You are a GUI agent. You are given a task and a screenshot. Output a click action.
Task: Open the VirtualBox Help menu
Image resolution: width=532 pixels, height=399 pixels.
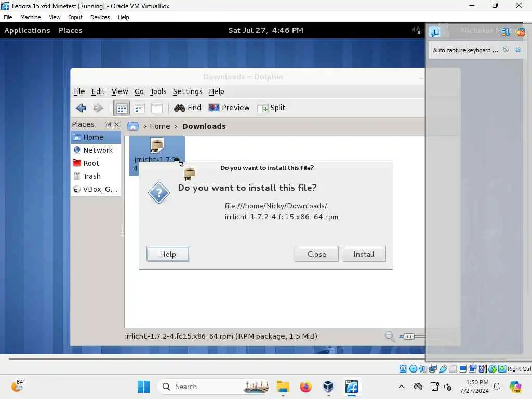tap(124, 17)
